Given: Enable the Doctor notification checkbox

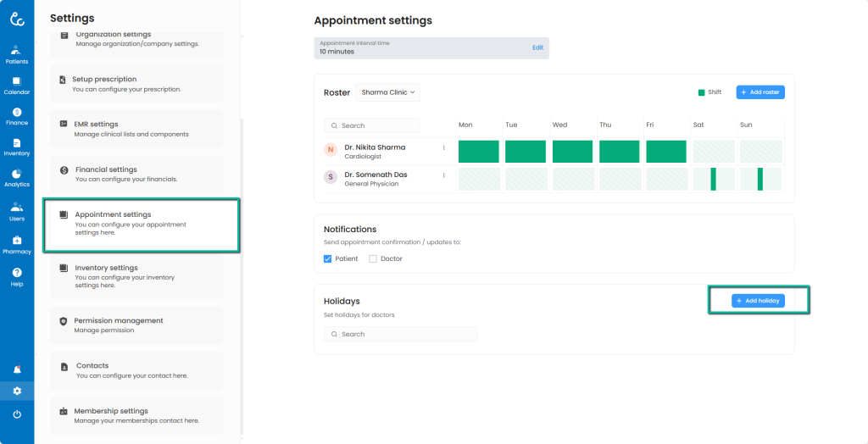Looking at the screenshot, I should click(x=373, y=258).
